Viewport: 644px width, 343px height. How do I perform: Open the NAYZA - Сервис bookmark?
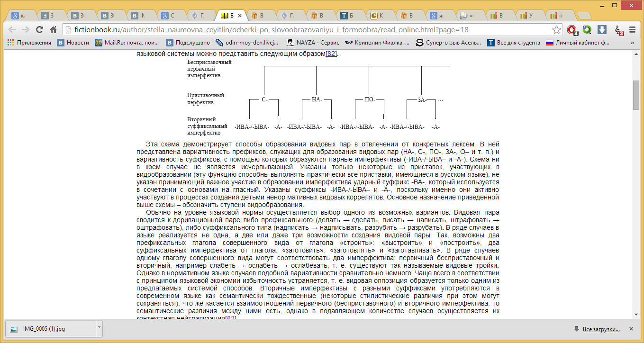click(313, 43)
